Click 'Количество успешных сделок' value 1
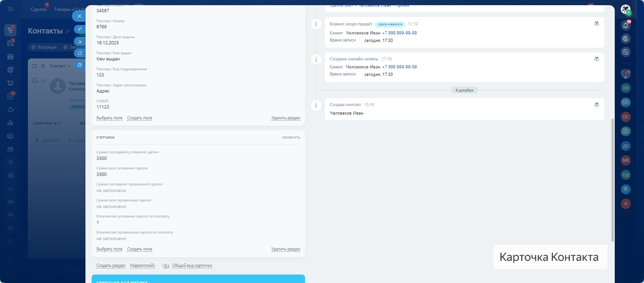The image size is (644, 283). (x=98, y=223)
